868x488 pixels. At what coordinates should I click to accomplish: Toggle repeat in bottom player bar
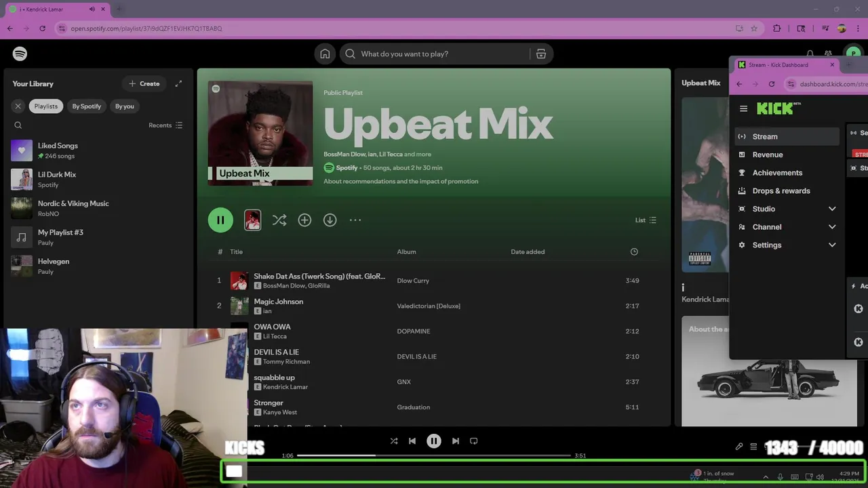tap(474, 441)
